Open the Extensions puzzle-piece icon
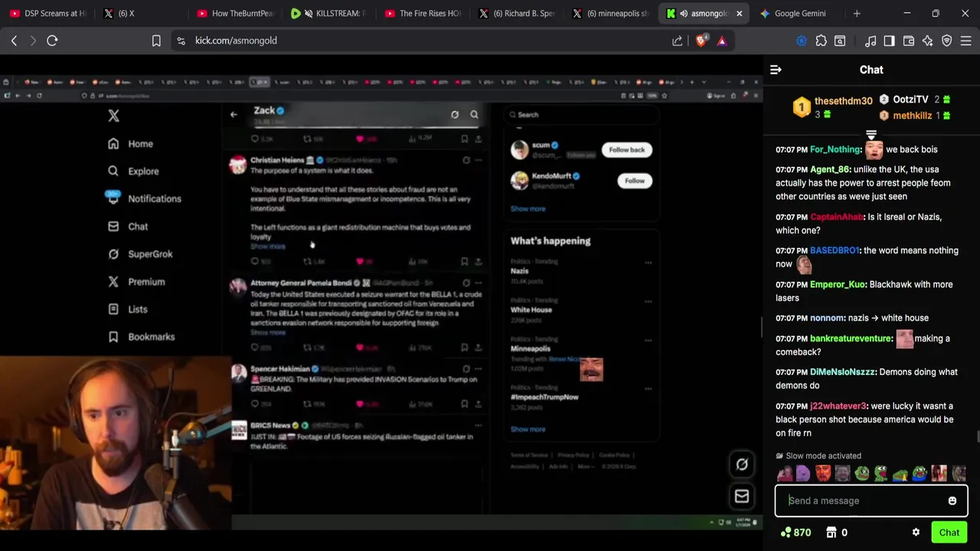 tap(822, 41)
